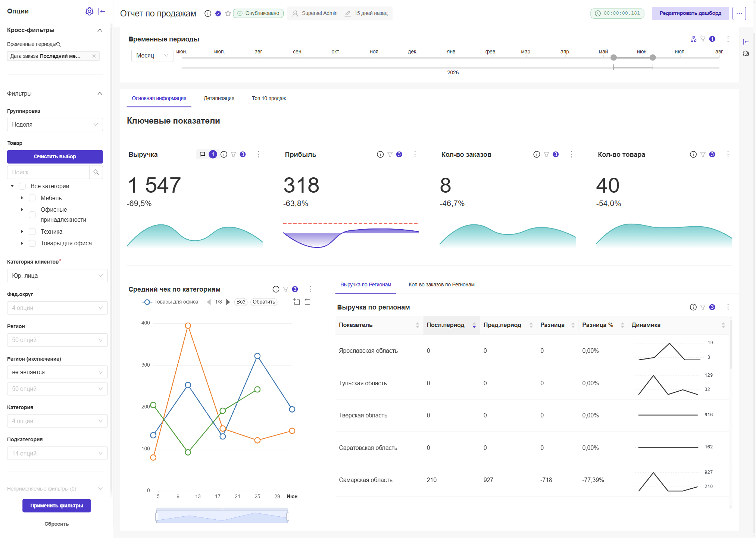Show info for Прибыль chart
Screen dimensions: 756x538
click(x=380, y=154)
